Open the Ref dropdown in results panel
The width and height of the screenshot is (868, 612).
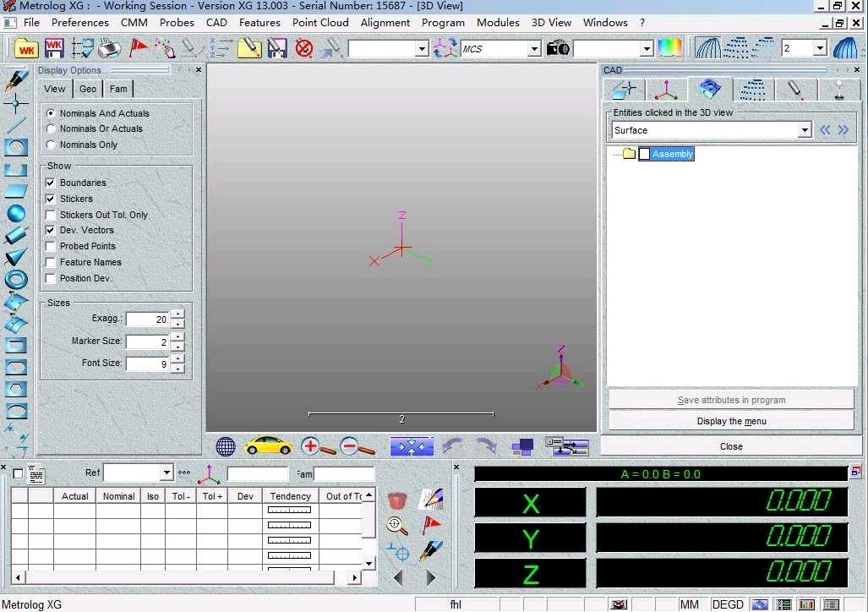167,473
